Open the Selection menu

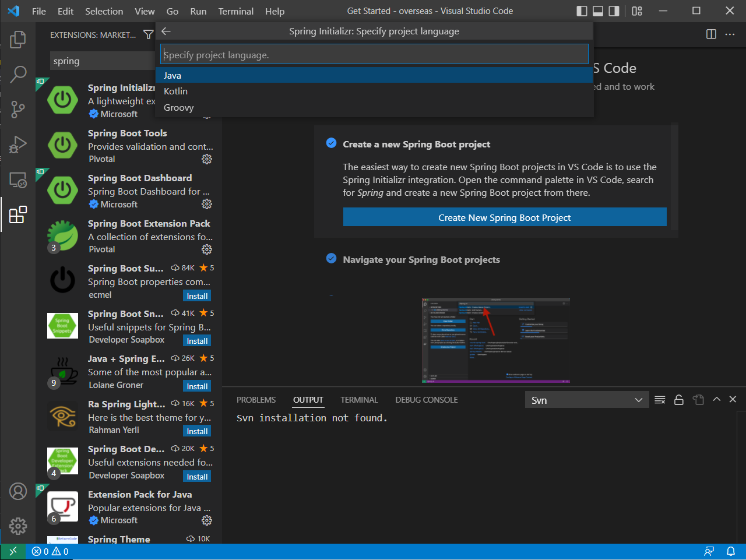(x=104, y=11)
